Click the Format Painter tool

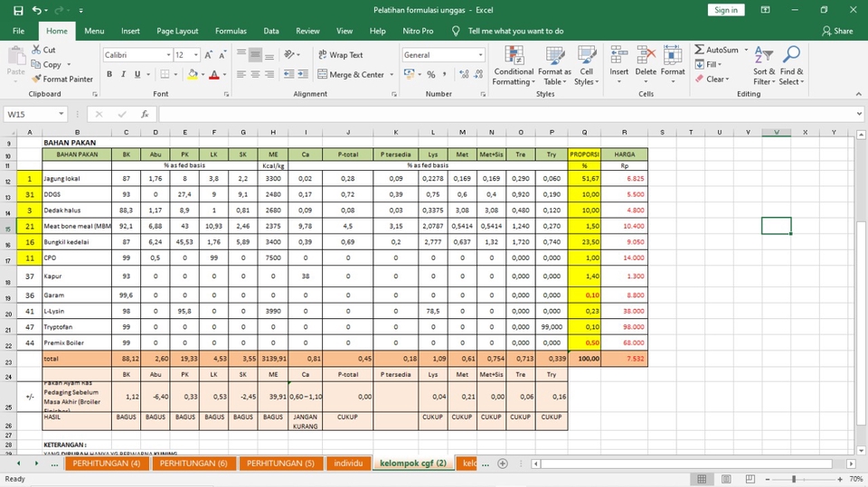[x=61, y=80]
